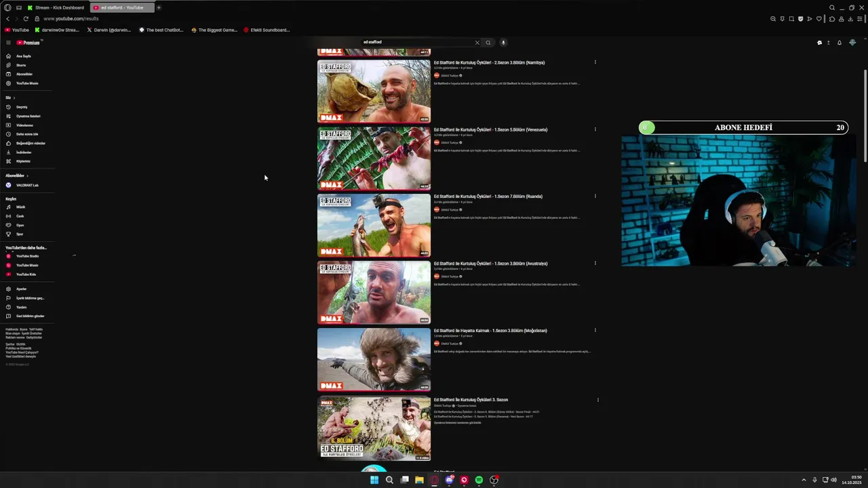Screen dimensions: 868x488
Task: Open the YouTube account avatar menu
Action: tap(852, 43)
